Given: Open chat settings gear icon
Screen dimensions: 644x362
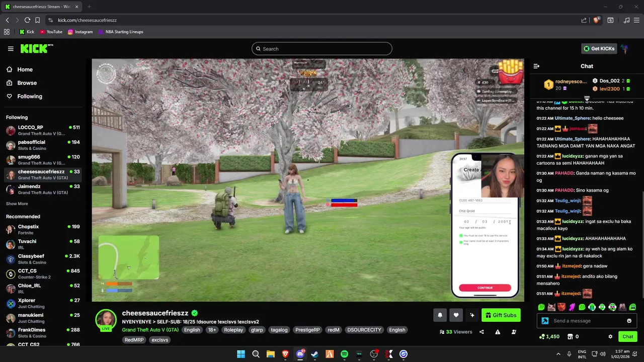Looking at the screenshot, I should 610,337.
